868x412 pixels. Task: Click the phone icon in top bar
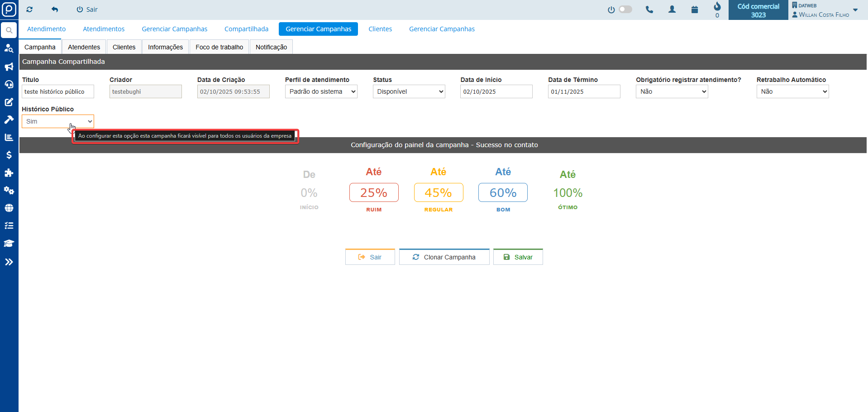(649, 10)
